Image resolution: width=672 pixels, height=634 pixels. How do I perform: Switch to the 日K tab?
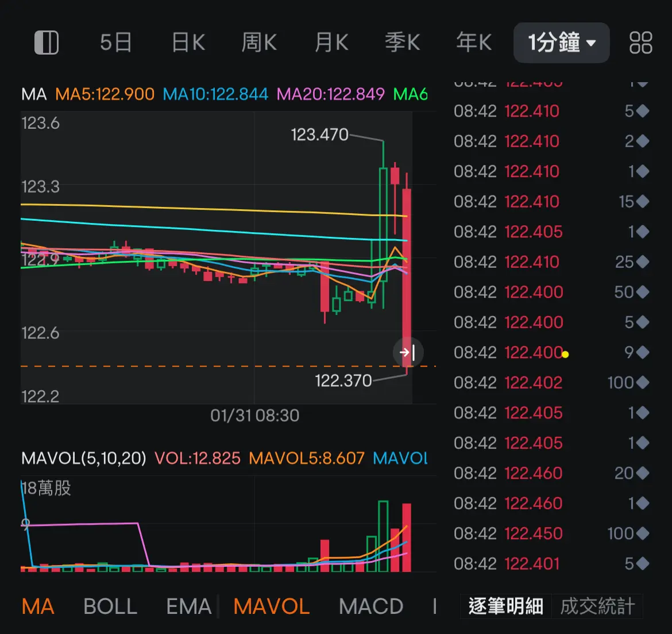point(188,43)
